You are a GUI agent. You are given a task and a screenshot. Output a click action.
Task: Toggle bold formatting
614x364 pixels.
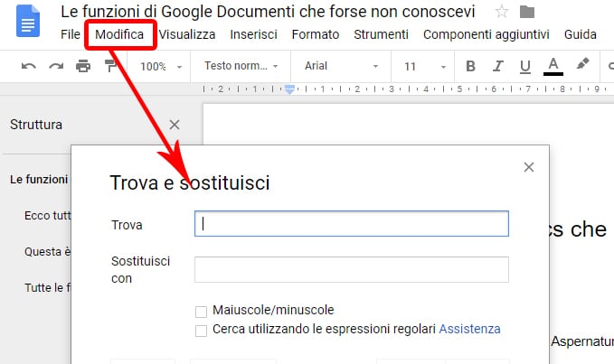470,66
